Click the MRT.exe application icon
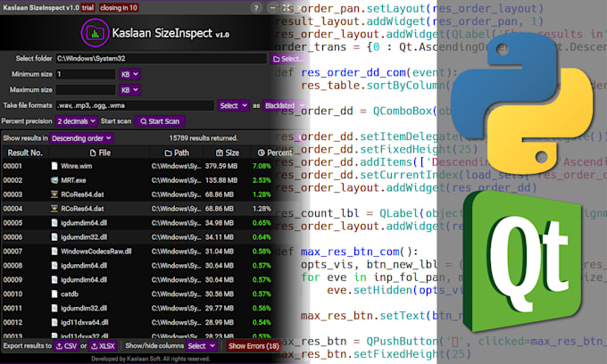Viewport: 607px width, 364px height. coord(54,180)
